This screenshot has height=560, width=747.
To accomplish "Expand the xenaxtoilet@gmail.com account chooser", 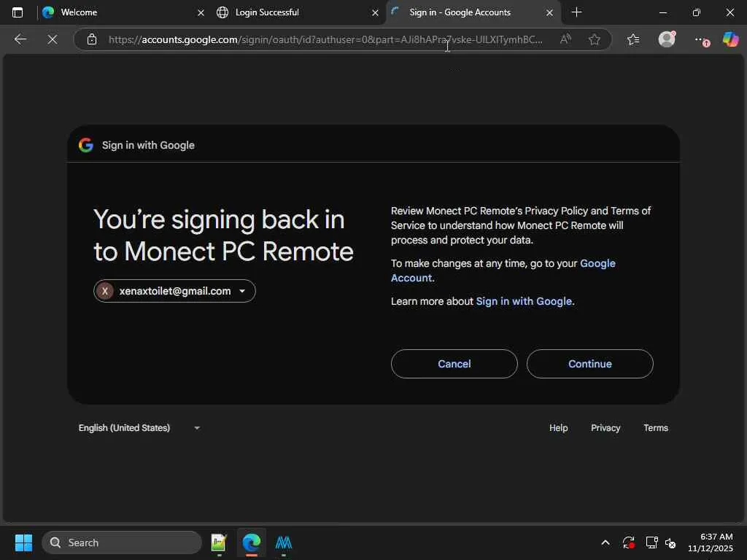I will (x=174, y=291).
